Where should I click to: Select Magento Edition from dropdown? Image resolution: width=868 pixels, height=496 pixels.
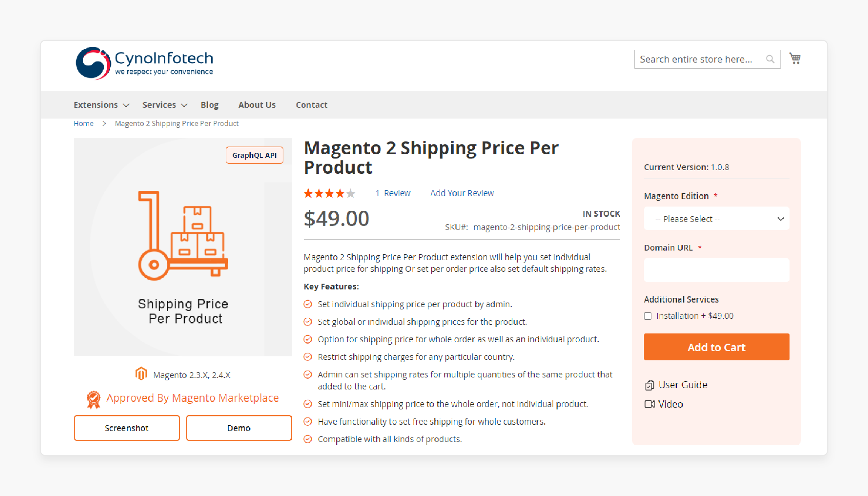pyautogui.click(x=716, y=219)
